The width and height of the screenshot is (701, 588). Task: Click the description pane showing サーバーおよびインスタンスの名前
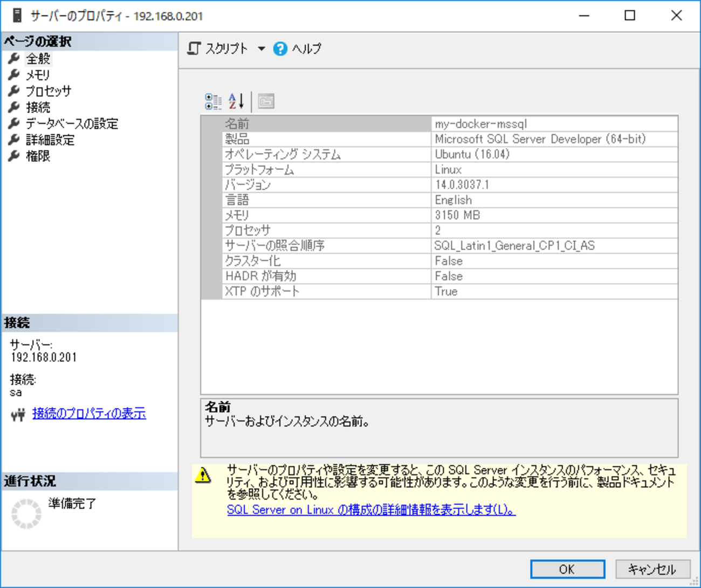pos(439,428)
